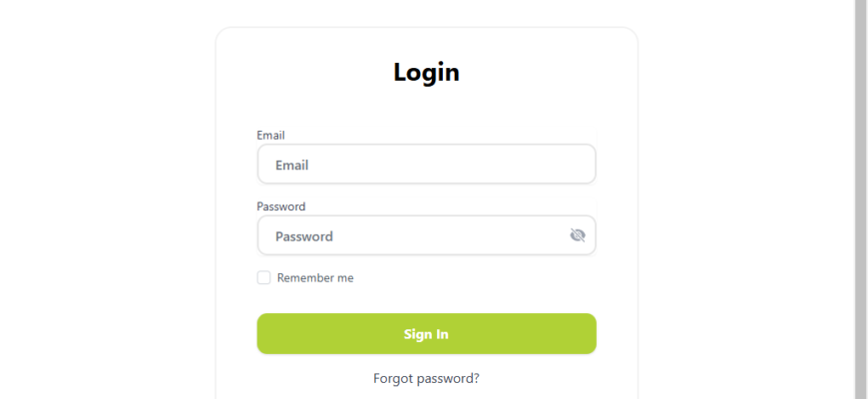Select the Email placeholder text in the box

(x=291, y=165)
